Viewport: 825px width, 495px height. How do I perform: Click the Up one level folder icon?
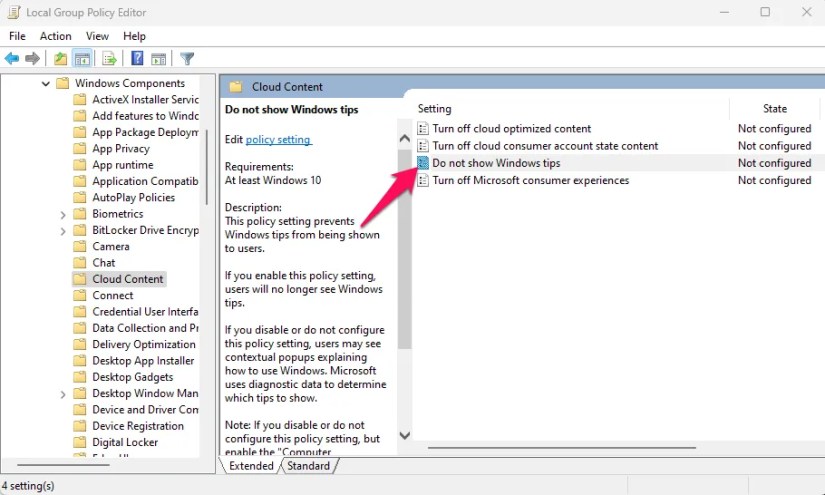[x=61, y=58]
